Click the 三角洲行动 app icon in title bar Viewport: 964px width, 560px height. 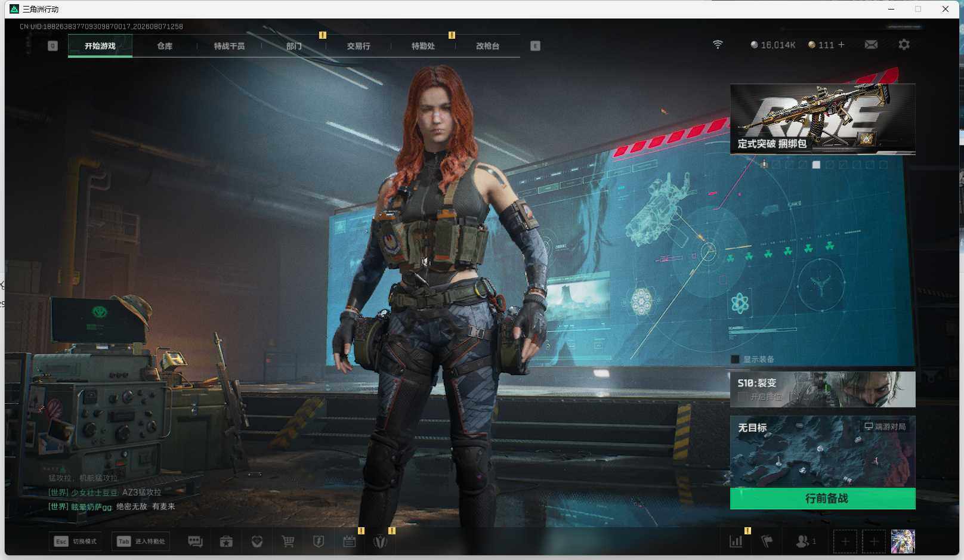tap(14, 9)
